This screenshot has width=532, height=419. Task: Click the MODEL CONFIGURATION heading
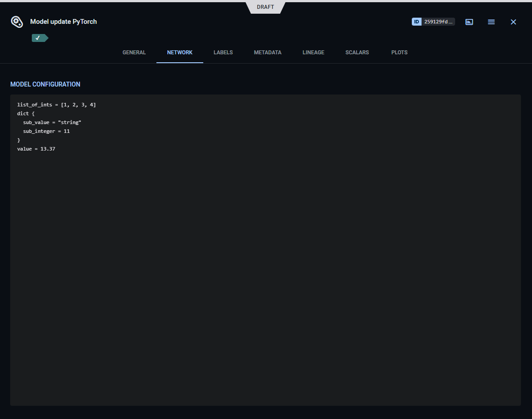tap(45, 84)
